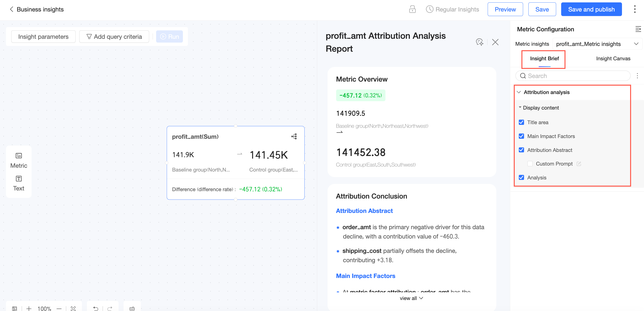Screen dimensions: 644x311
Task: Open the three-dot menu next to Save and publish
Action: tap(634, 9)
